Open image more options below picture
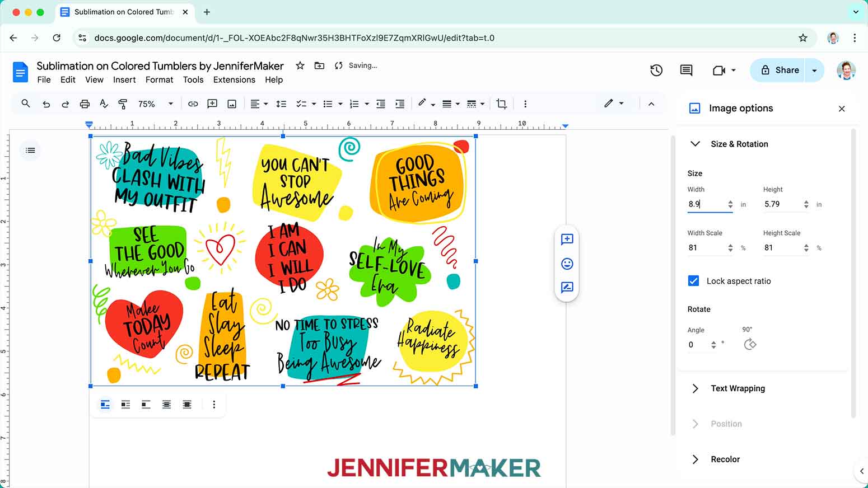The image size is (868, 488). click(214, 404)
